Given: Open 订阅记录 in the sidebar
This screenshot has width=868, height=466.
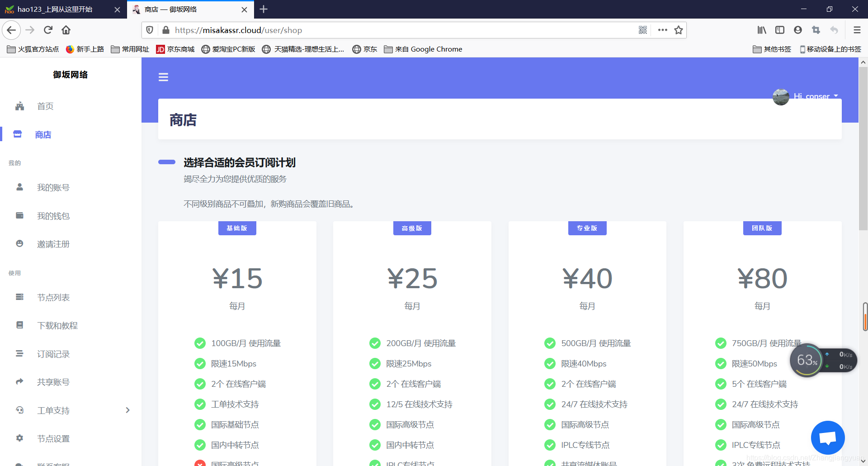Looking at the screenshot, I should point(53,354).
